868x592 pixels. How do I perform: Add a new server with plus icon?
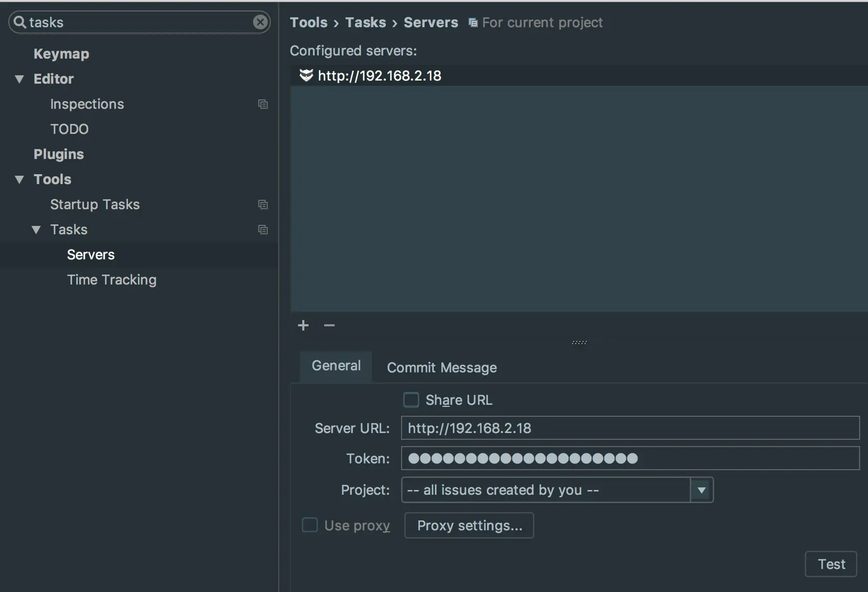point(303,325)
